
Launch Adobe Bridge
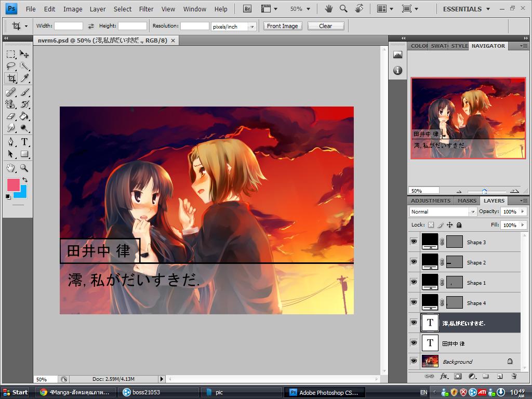(x=247, y=9)
